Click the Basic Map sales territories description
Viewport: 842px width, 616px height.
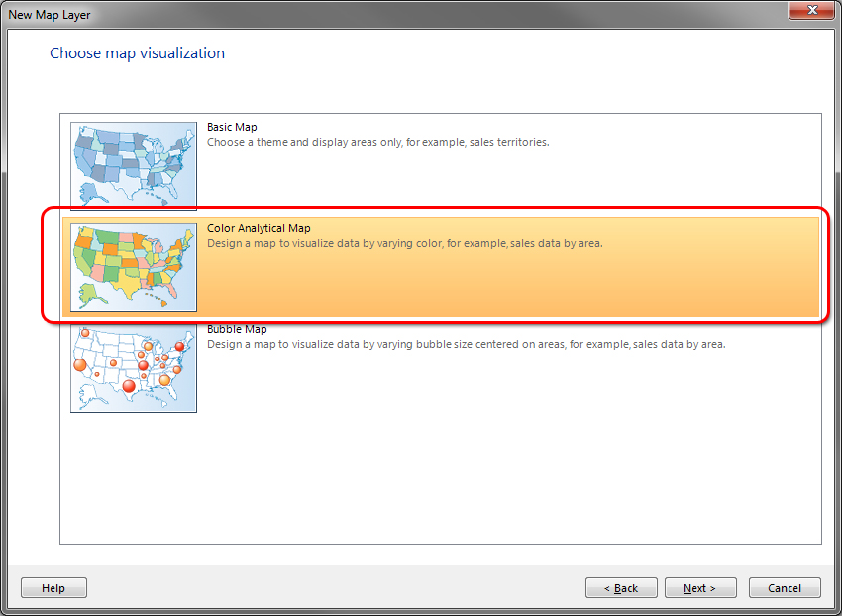point(377,143)
